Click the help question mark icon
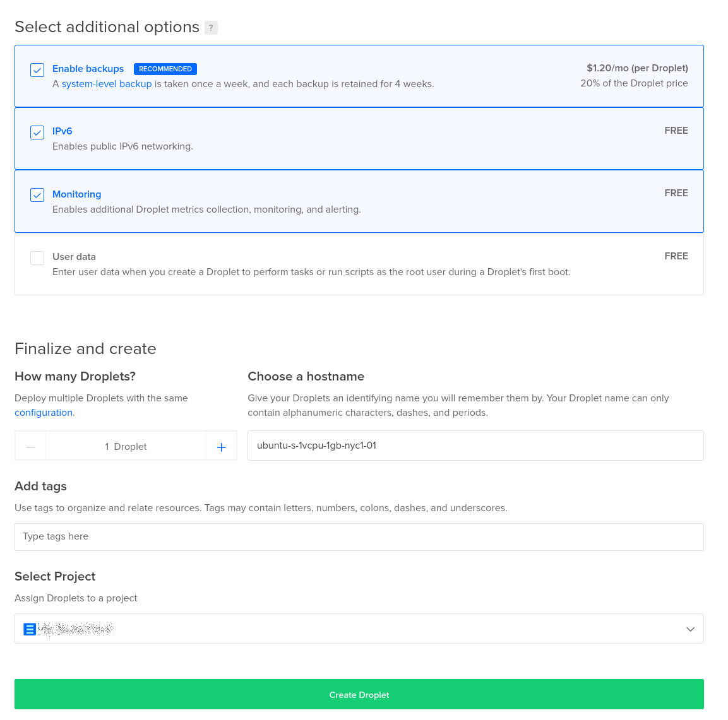Image resolution: width=728 pixels, height=720 pixels. coord(211,28)
